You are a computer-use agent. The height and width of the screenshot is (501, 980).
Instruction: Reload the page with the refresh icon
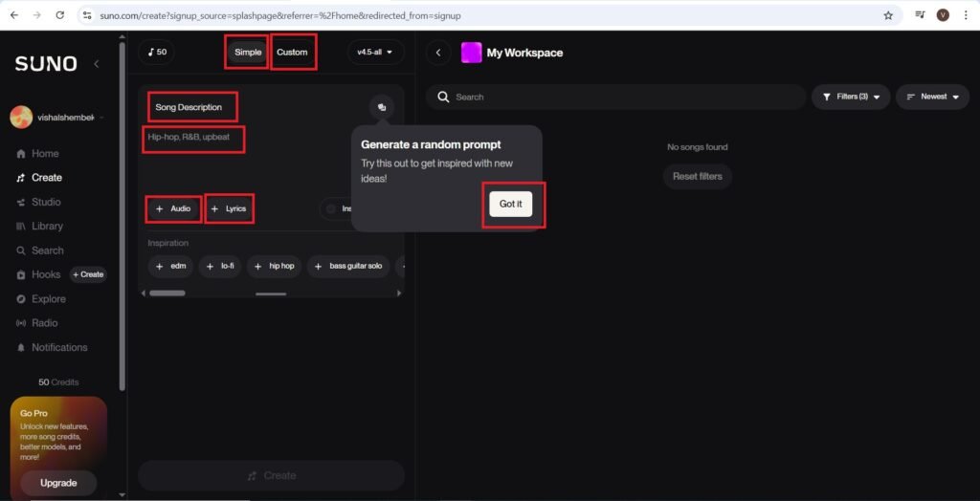click(x=60, y=15)
